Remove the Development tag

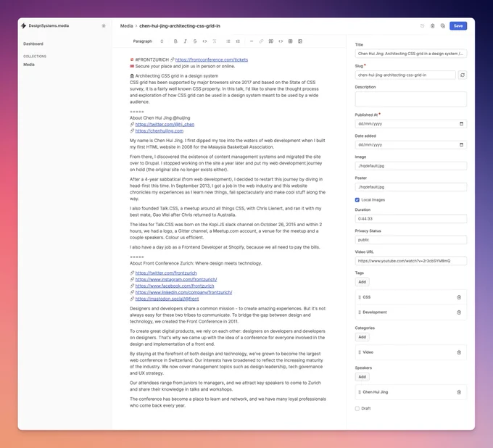click(459, 312)
